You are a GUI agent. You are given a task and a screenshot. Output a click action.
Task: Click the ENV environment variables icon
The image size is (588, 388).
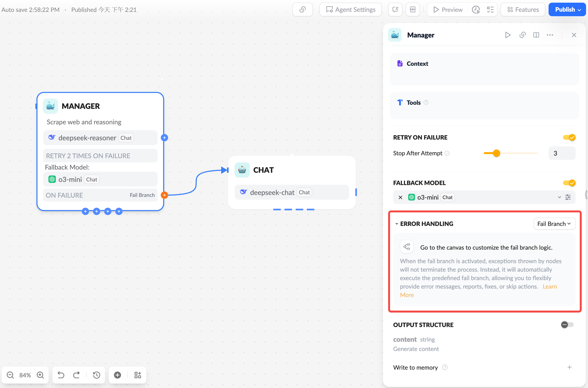(x=413, y=10)
